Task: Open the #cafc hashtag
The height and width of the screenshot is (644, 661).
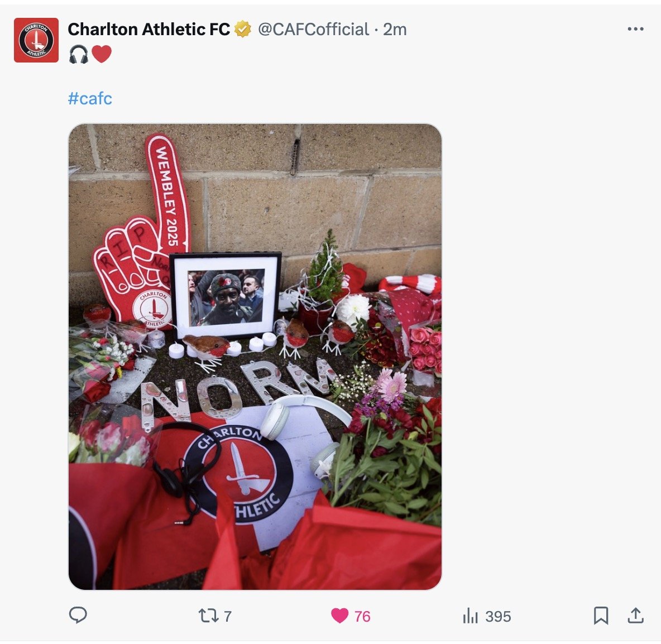Action: [90, 99]
